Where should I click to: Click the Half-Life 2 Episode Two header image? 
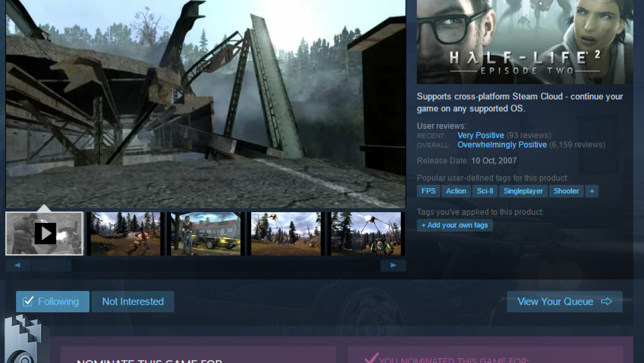[525, 42]
